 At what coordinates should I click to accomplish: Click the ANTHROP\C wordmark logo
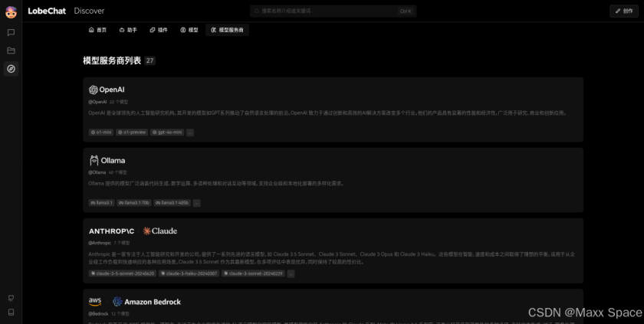tap(111, 231)
